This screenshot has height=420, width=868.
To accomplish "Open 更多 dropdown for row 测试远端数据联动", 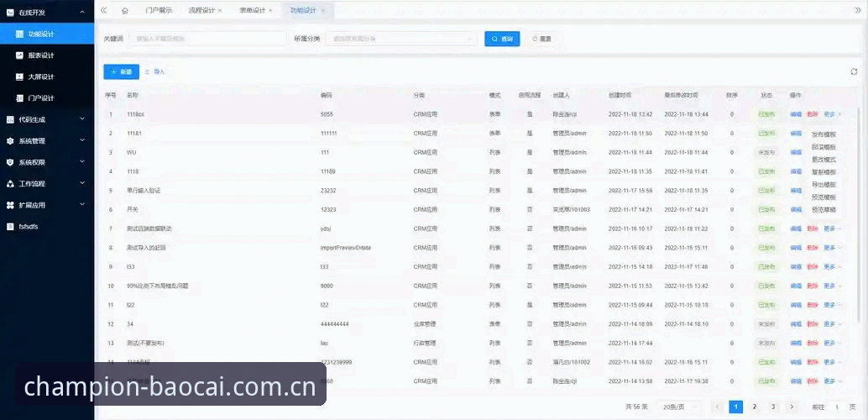I will [832, 228].
